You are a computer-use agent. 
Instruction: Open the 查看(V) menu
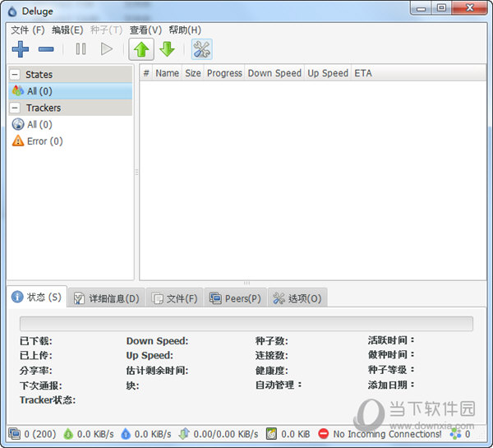[145, 30]
